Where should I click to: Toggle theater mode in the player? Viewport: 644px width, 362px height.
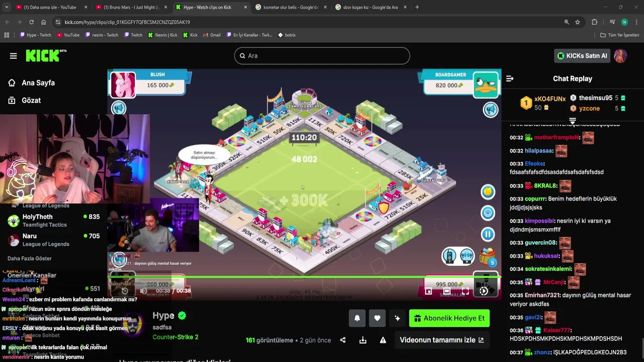coord(447,291)
